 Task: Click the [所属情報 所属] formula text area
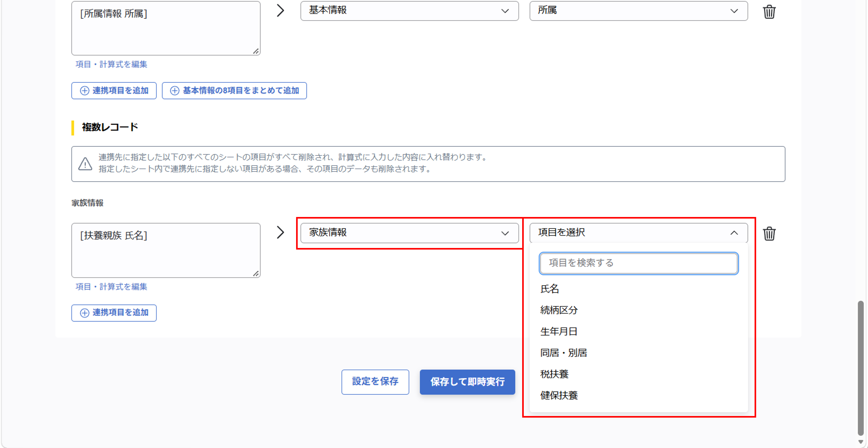click(x=166, y=28)
